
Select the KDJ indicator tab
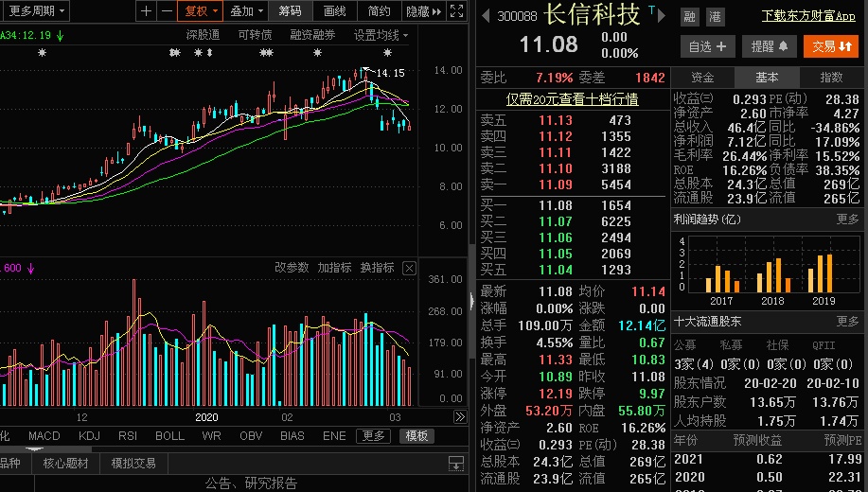pyautogui.click(x=89, y=436)
